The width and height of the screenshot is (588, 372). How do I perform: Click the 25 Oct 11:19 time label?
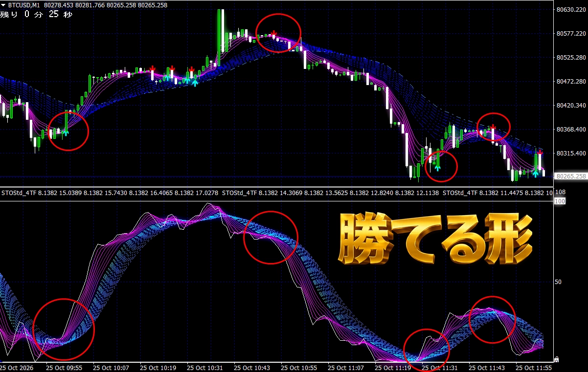click(x=393, y=367)
